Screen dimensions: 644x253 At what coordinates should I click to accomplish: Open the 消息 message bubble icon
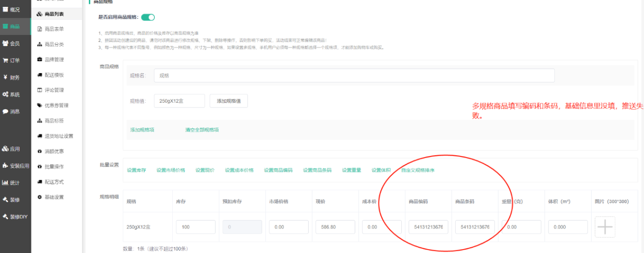5,111
